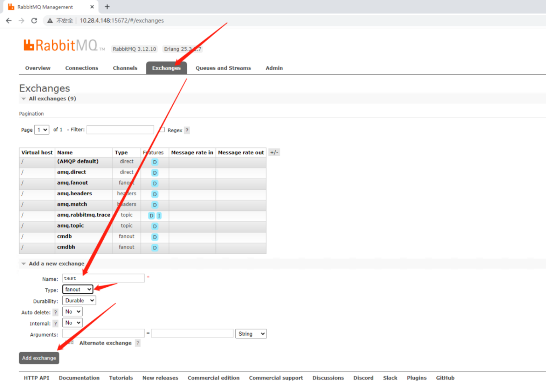Open the Plugins link
This screenshot has height=392, width=546.
(417, 378)
